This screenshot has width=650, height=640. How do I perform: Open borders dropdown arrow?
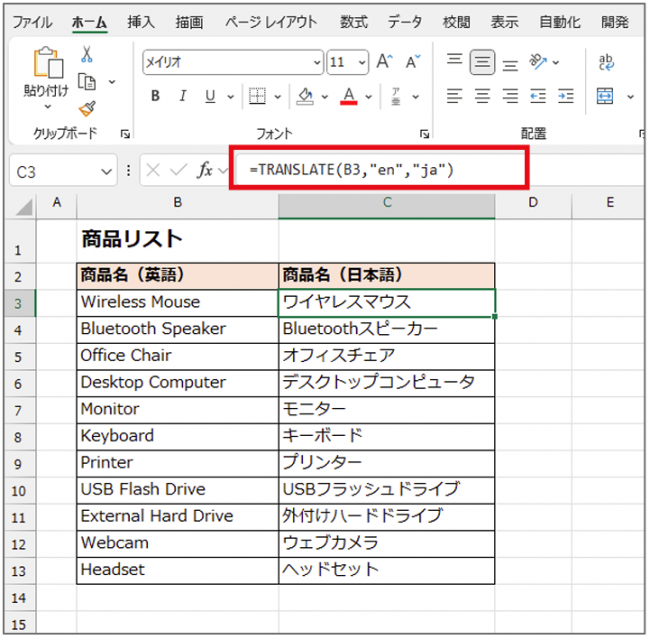[x=277, y=97]
